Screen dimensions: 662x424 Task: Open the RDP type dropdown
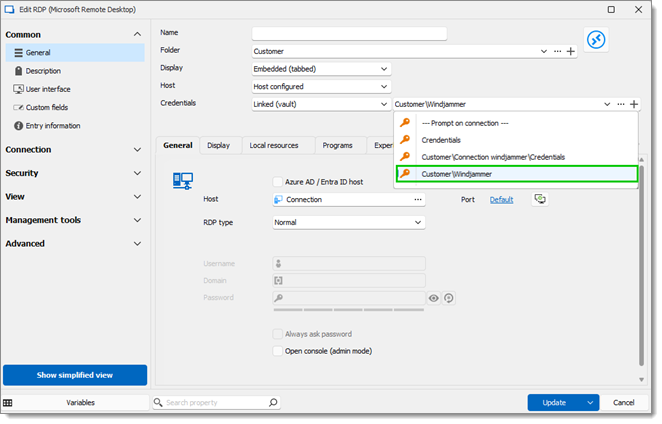point(348,223)
